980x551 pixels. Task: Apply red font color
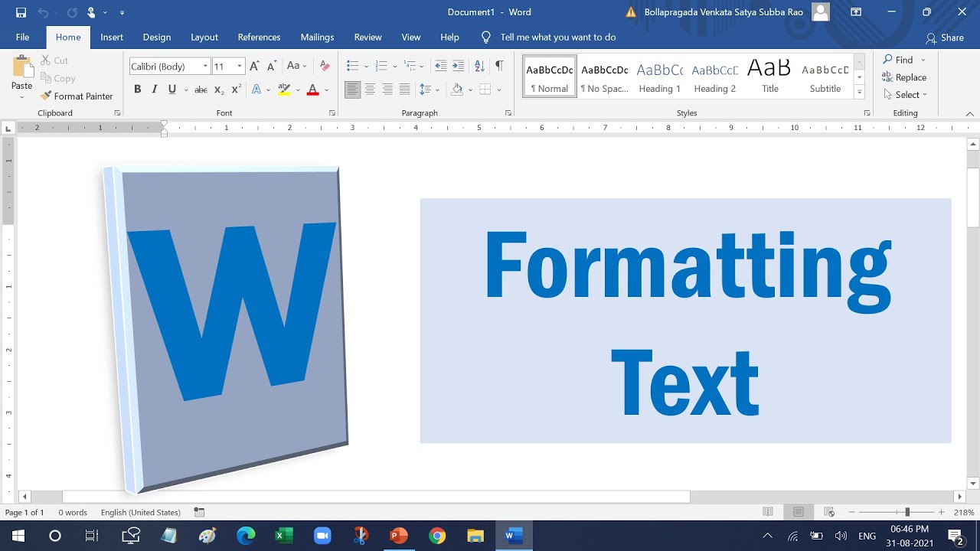tap(312, 90)
